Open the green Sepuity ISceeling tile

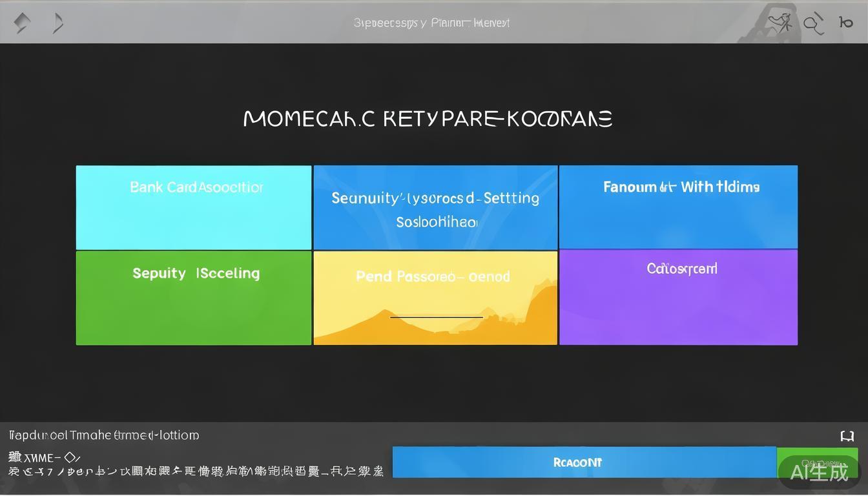194,298
